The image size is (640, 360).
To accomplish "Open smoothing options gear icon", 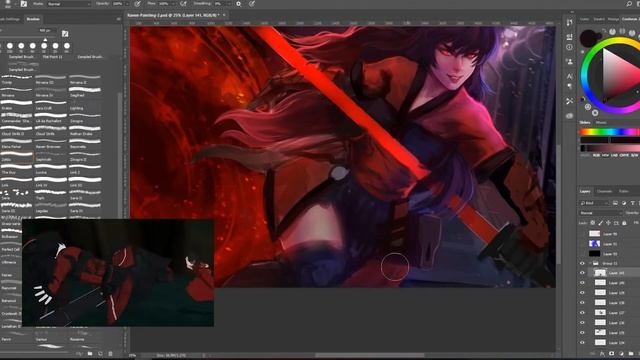I will [238, 4].
